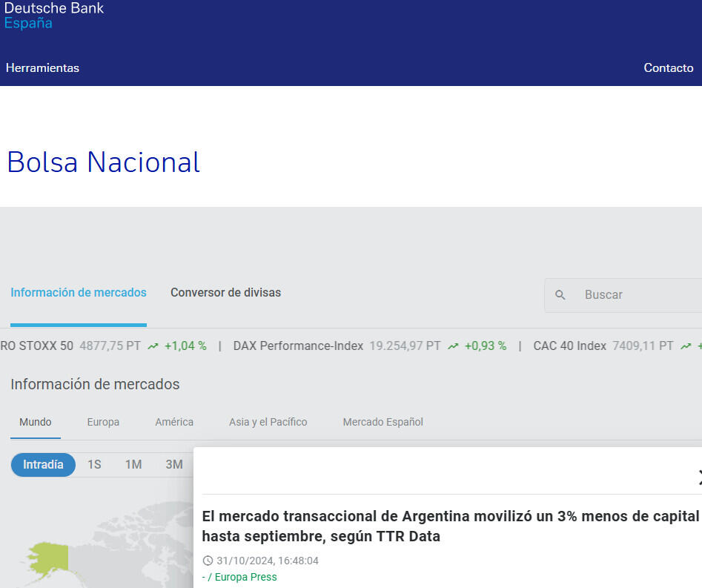Click the clock icon next to news date

[x=208, y=561]
